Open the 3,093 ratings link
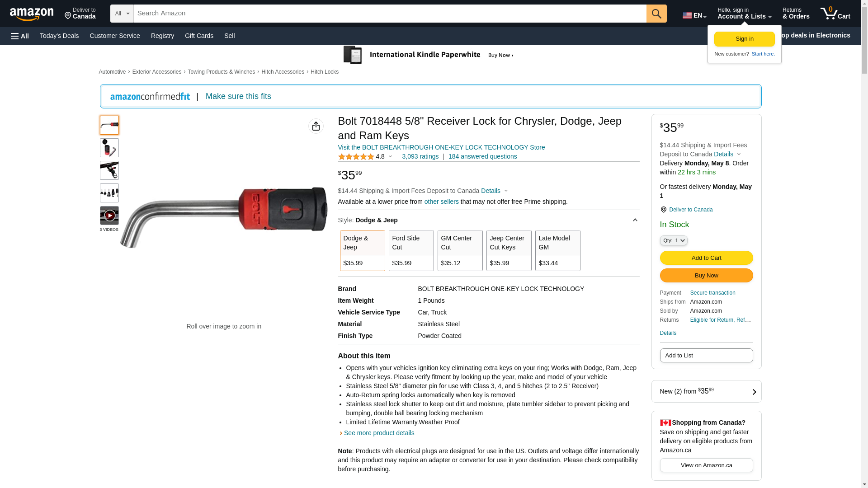868x488 pixels. point(420,156)
